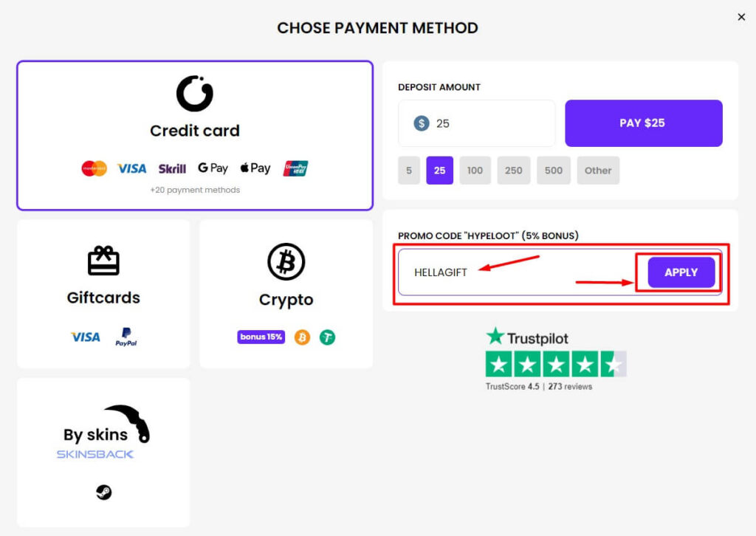Viewport: 756px width, 536px height.
Task: Click the Crypto payment method card
Action: tap(286, 293)
